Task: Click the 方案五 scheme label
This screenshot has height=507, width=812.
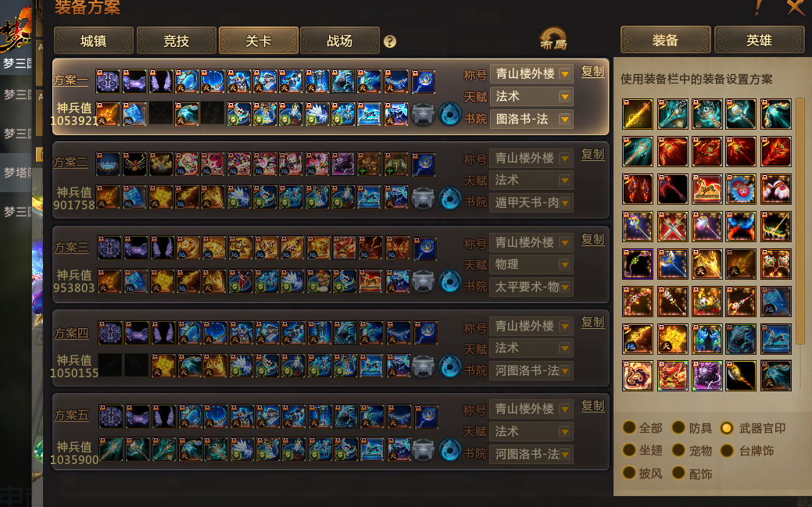Action: [x=71, y=416]
